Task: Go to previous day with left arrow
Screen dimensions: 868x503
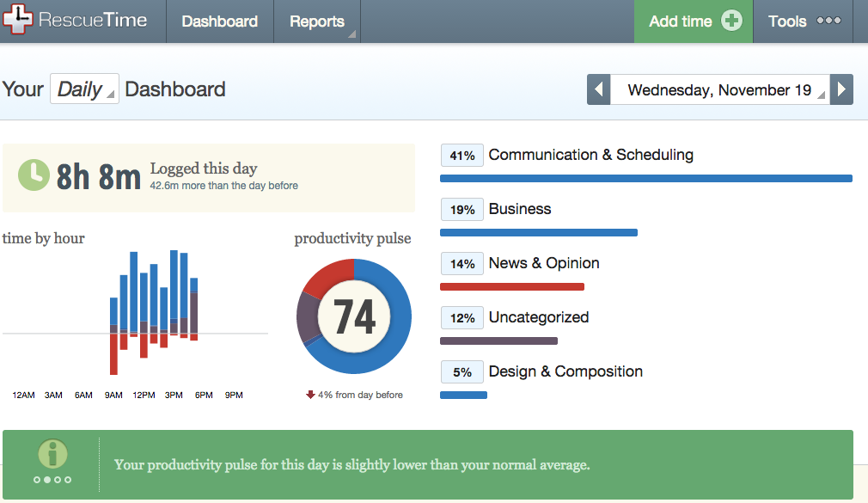Action: [x=599, y=89]
